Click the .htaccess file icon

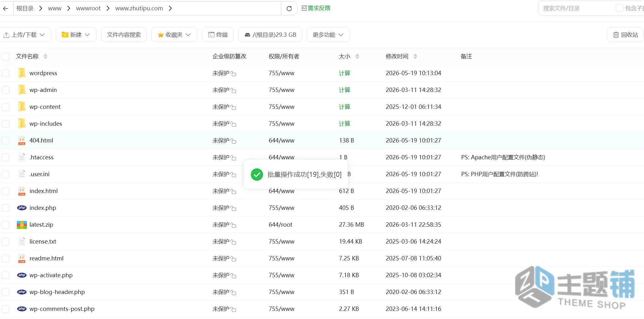[22, 157]
